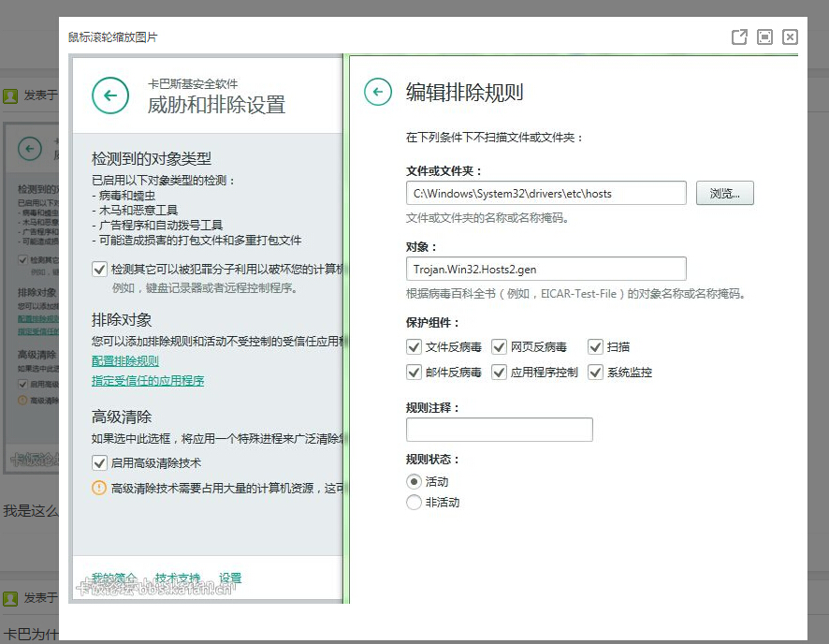Image resolution: width=829 pixels, height=644 pixels.
Task: Click the user avatar icon beside upper 发表于
Action: [x=10, y=95]
